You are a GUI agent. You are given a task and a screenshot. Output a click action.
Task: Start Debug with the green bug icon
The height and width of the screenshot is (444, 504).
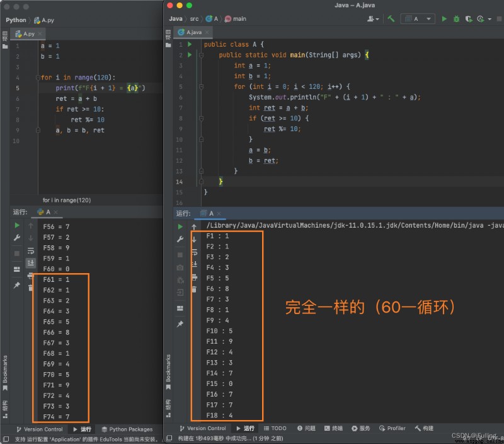[456, 19]
